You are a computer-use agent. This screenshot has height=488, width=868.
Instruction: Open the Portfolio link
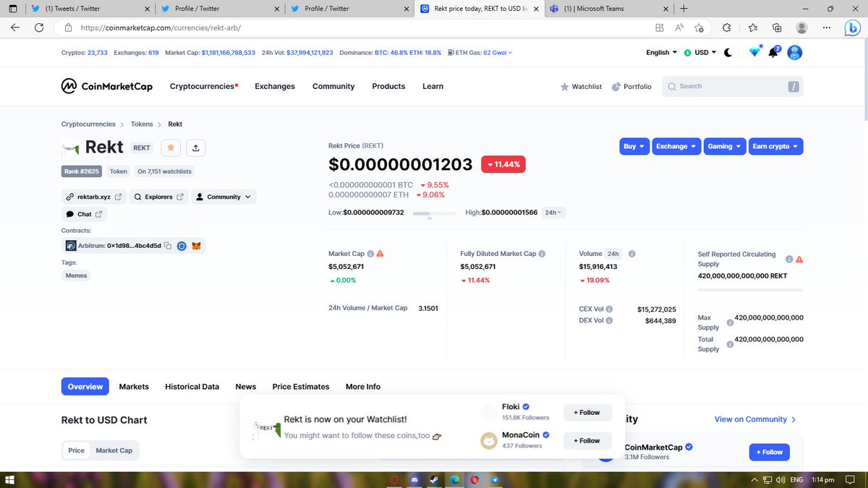(x=631, y=86)
